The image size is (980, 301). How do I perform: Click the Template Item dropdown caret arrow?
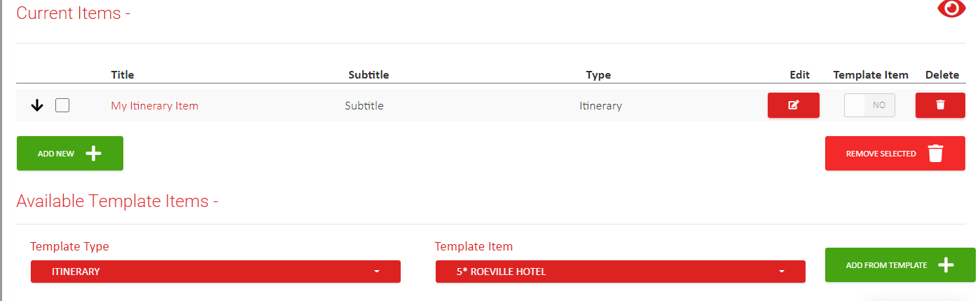[x=782, y=272]
